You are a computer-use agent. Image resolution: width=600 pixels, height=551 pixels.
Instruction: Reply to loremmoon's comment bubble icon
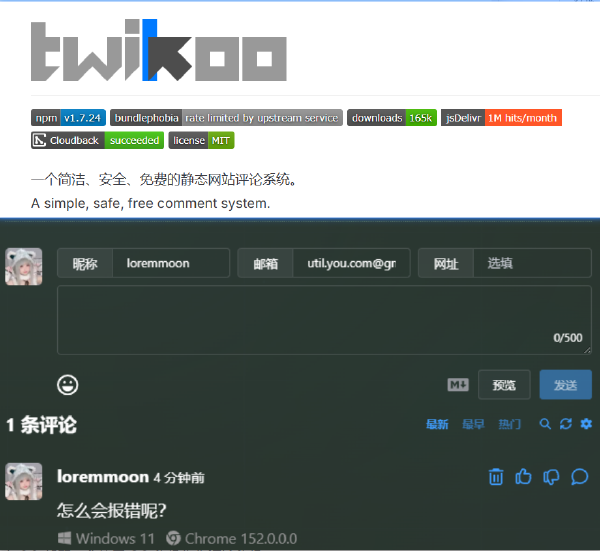[580, 477]
